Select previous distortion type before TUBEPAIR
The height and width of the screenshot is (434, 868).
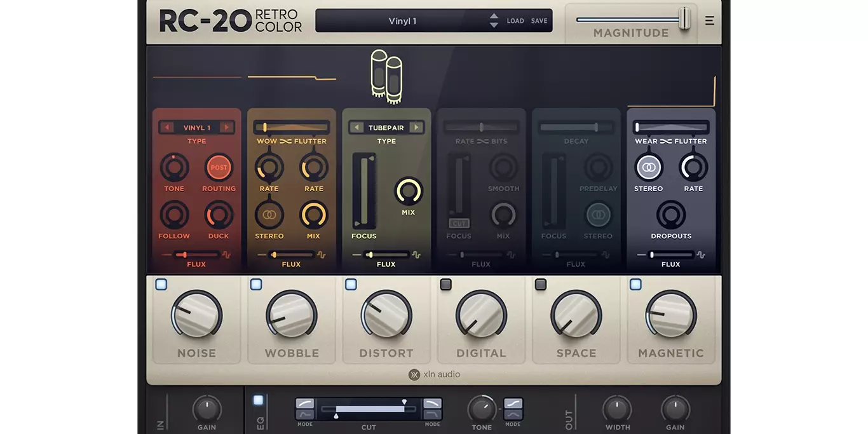point(357,128)
